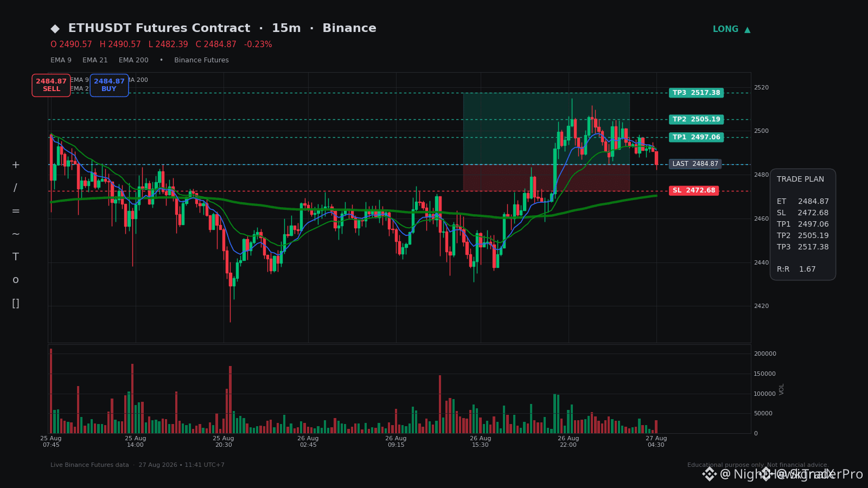
Task: Click the TP2 2505.19 price tag
Action: tap(696, 119)
